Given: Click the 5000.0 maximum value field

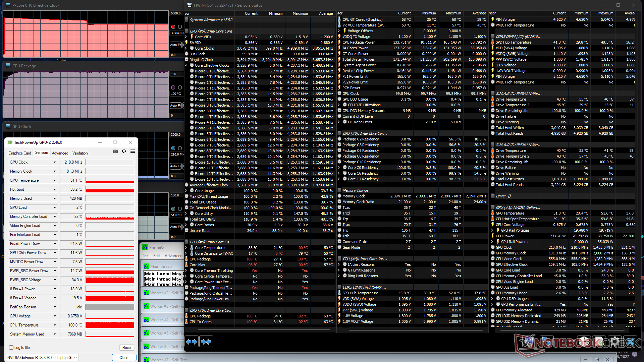Looking at the screenshot, I should (176, 13).
